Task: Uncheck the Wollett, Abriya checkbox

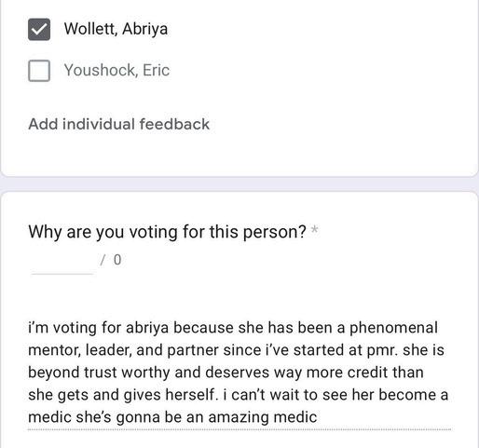Action: (x=39, y=29)
